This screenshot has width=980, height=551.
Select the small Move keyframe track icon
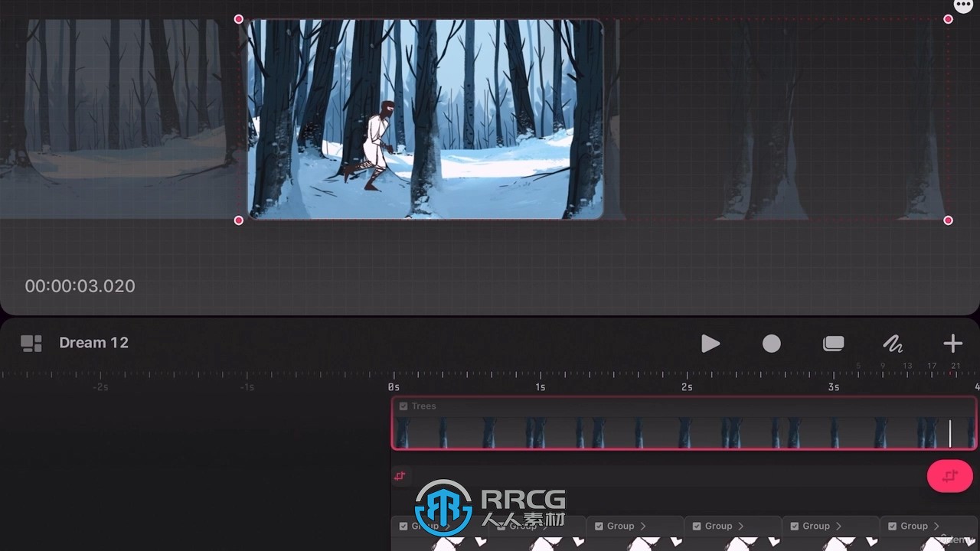(x=399, y=476)
